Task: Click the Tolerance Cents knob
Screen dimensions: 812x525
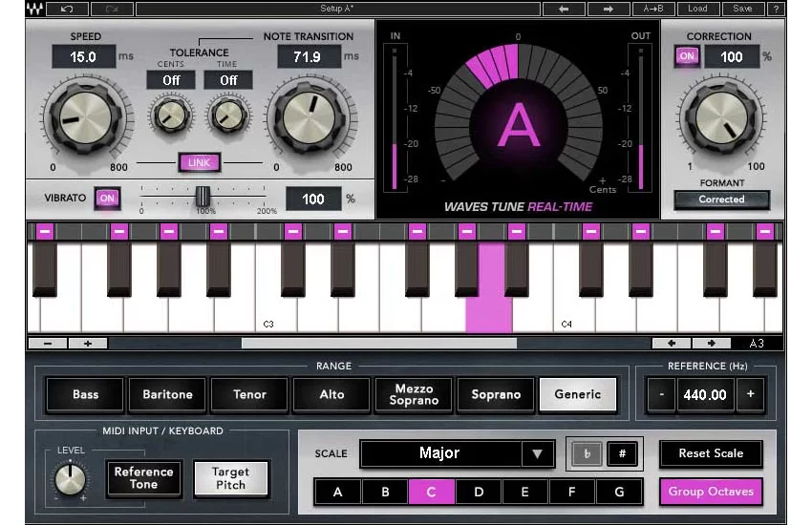Action: click(x=171, y=115)
